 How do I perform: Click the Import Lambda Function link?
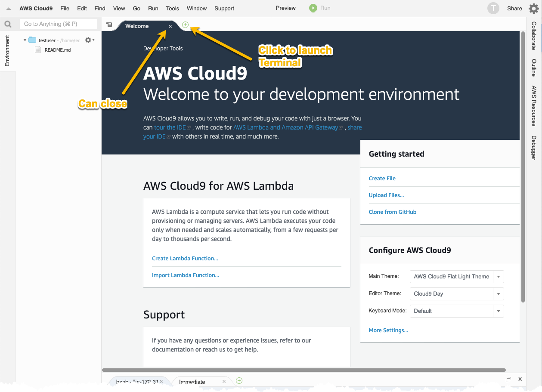pos(186,275)
